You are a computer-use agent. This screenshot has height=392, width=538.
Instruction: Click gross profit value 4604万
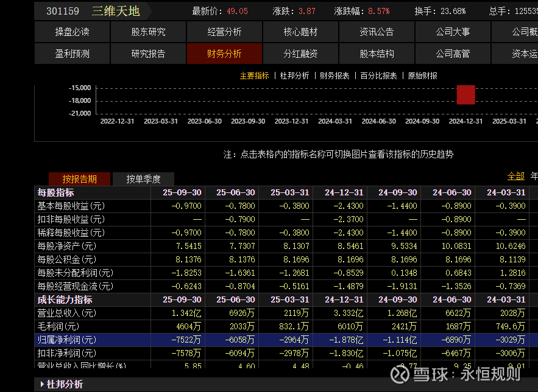pos(188,326)
